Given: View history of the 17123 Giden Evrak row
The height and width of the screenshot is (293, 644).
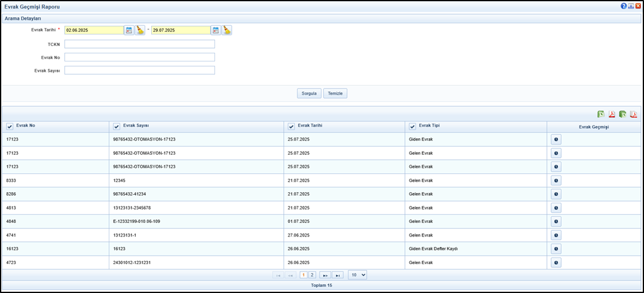Looking at the screenshot, I should (x=556, y=139).
